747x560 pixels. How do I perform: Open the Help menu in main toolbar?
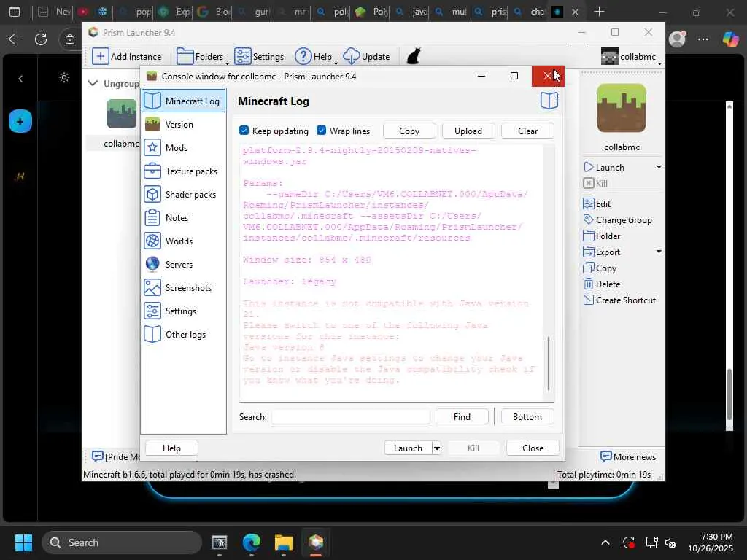pyautogui.click(x=316, y=57)
